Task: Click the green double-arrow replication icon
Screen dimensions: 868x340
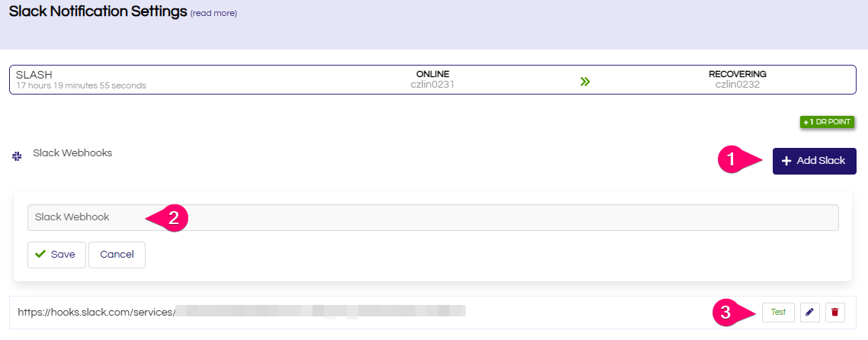Action: pyautogui.click(x=585, y=82)
